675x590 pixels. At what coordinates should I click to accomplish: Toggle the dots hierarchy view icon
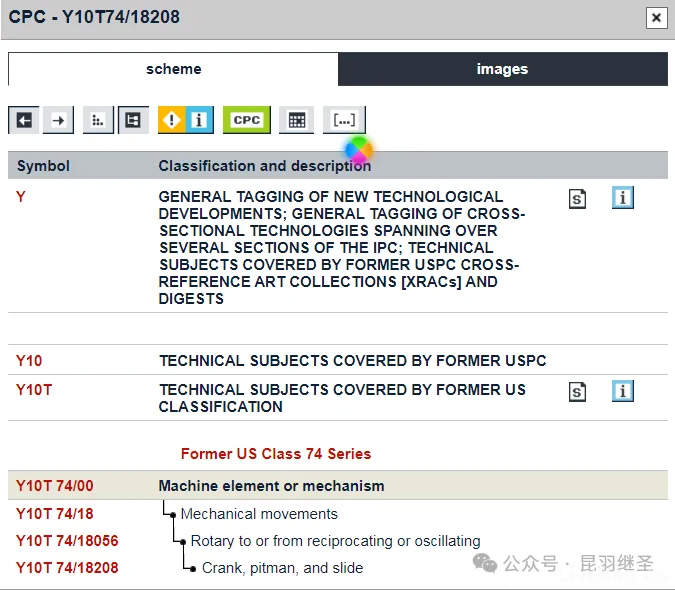click(x=98, y=120)
